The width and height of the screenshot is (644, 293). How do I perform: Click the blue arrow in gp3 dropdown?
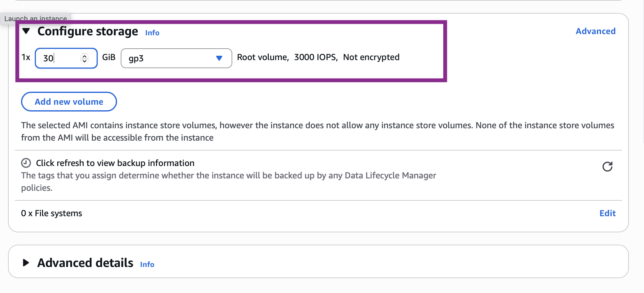(219, 58)
